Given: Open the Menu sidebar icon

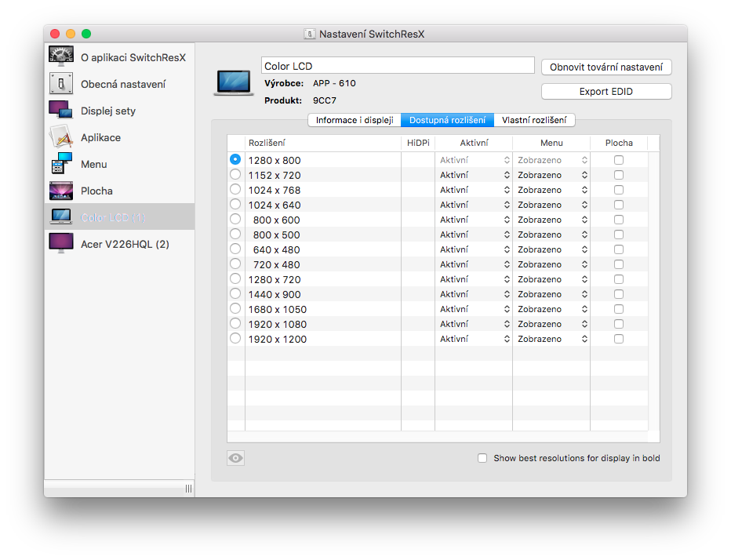Looking at the screenshot, I should (61, 164).
